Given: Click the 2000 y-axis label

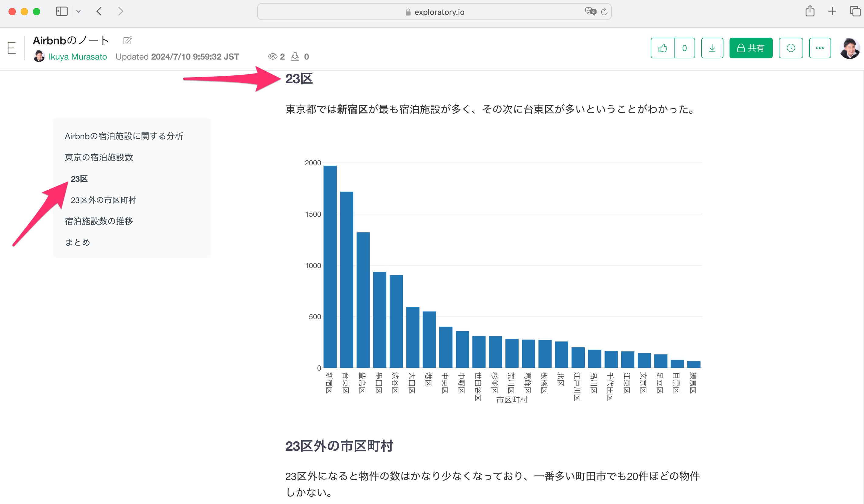Looking at the screenshot, I should click(313, 163).
